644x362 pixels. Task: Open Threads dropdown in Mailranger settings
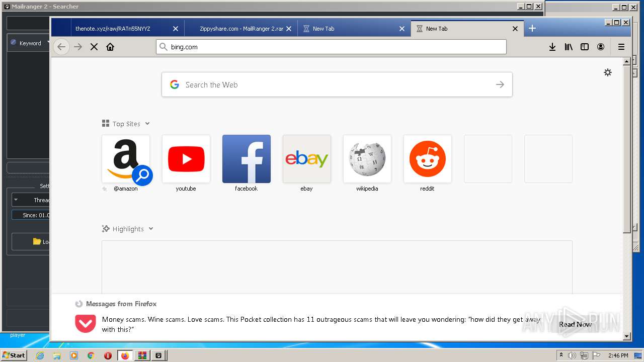31,200
